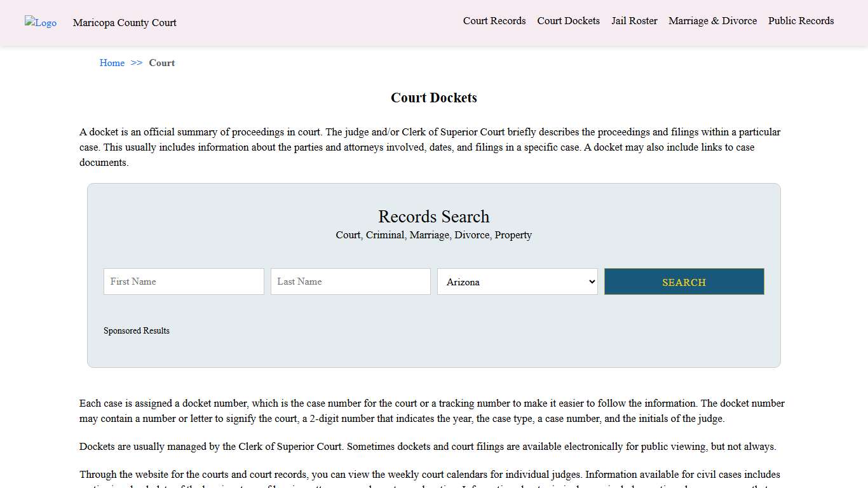
Task: Select the Court breadcrumb item
Action: pos(161,63)
